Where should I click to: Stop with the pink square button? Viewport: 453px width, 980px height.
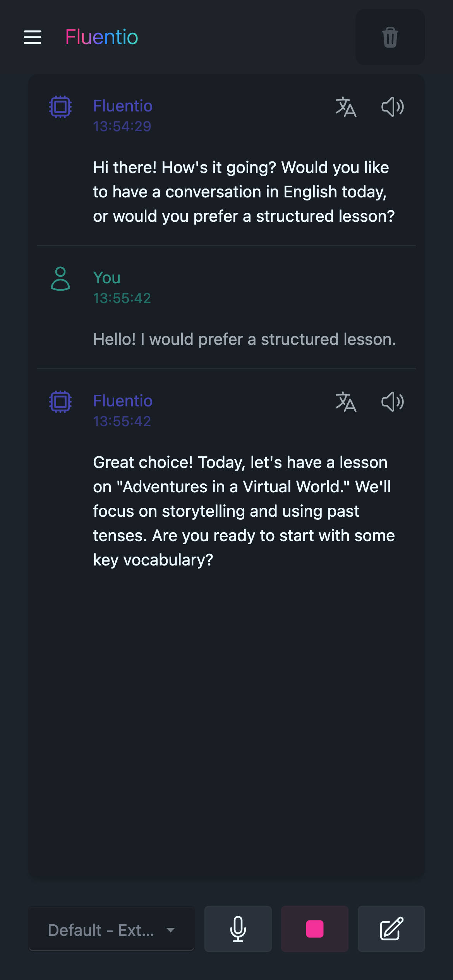(x=315, y=929)
